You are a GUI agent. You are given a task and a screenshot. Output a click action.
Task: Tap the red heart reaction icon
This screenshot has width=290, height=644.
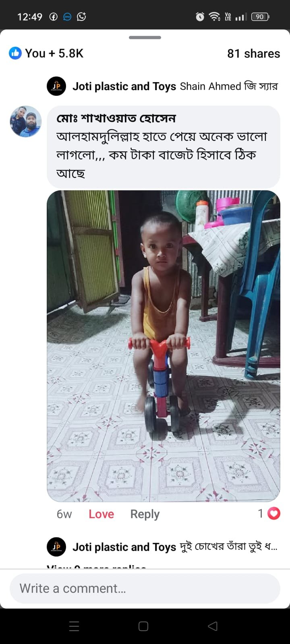(274, 514)
